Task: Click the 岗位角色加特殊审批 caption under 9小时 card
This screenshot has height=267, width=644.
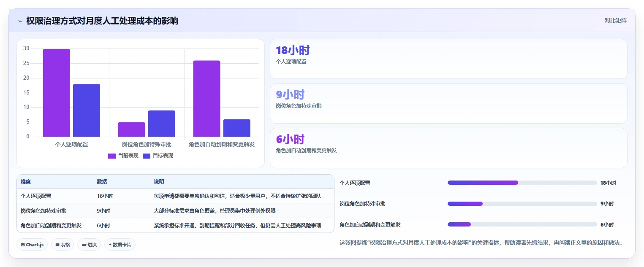Action: [x=299, y=106]
